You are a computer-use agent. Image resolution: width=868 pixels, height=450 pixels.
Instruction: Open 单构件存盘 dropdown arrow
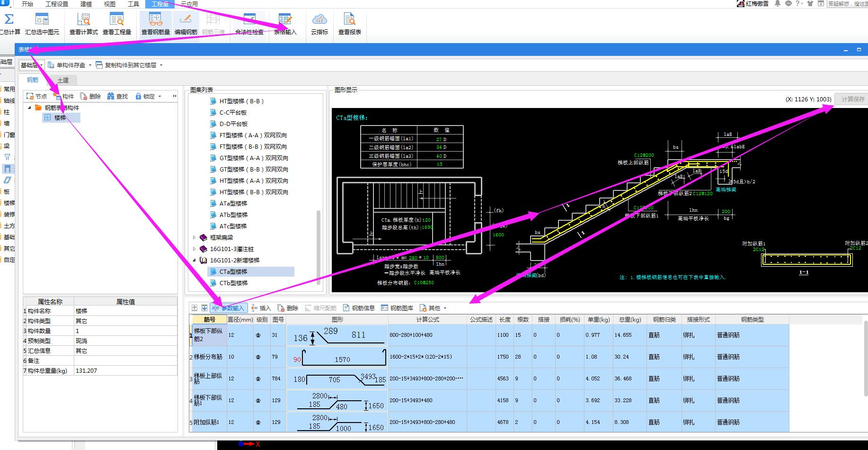pos(90,65)
